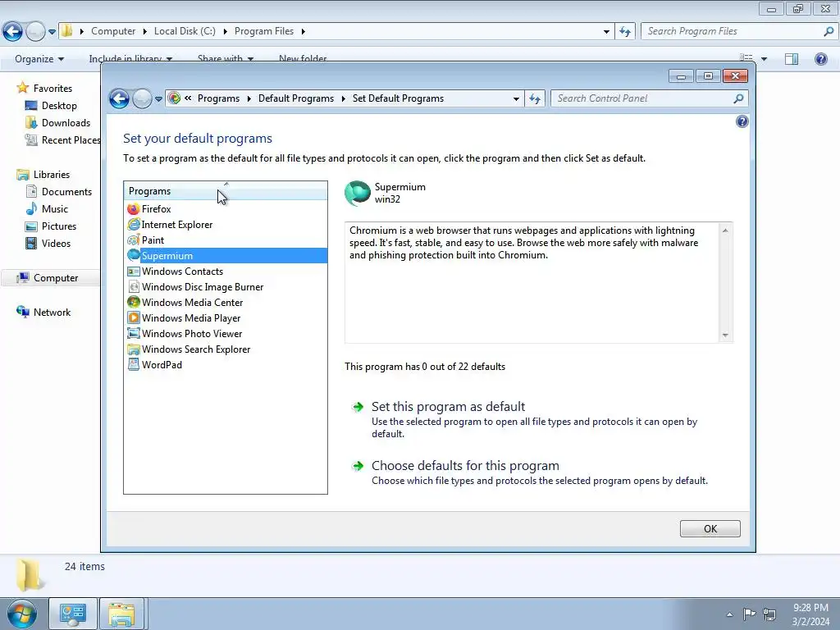Expand Computer breadcrumb arrow in Explorer
Image resolution: width=840 pixels, height=630 pixels.
(x=144, y=31)
